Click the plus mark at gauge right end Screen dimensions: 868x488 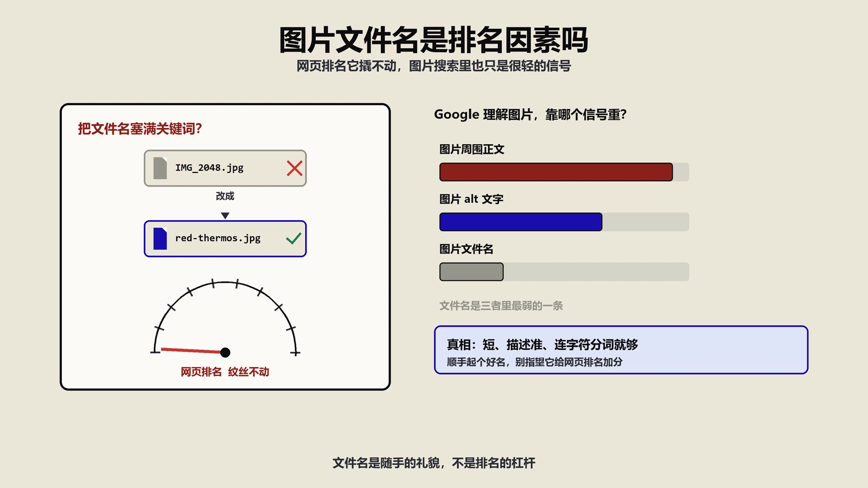coord(295,353)
